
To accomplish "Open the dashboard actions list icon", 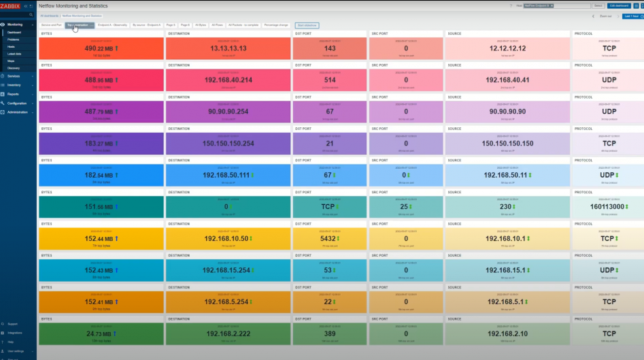I will coord(634,5).
